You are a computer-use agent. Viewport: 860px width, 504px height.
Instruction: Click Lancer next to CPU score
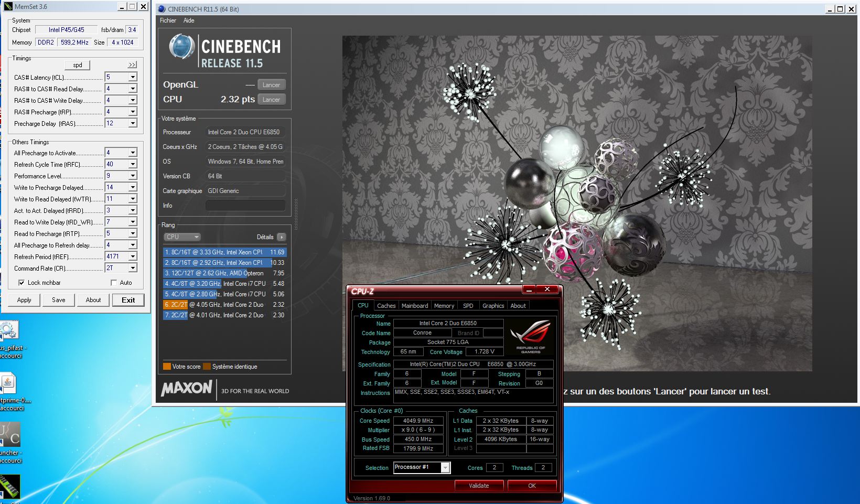coord(272,100)
